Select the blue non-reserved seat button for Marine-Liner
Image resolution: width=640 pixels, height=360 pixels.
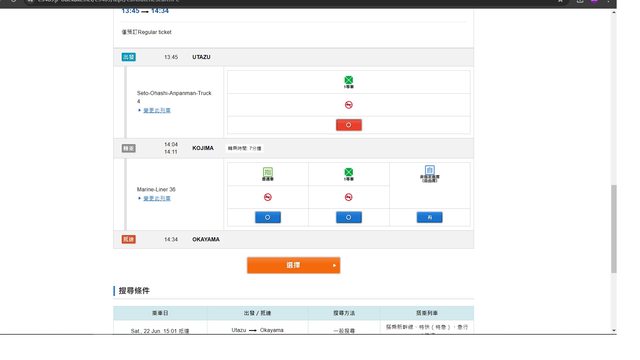(x=429, y=217)
